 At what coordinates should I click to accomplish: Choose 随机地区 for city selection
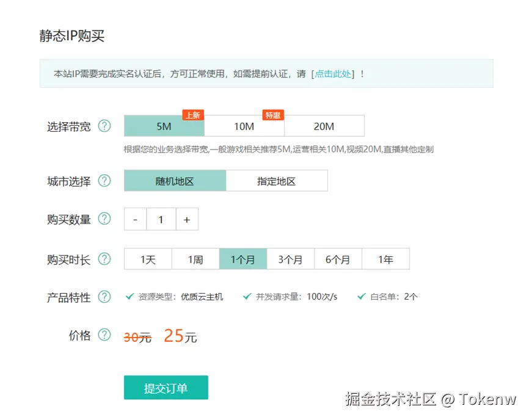[x=175, y=181]
